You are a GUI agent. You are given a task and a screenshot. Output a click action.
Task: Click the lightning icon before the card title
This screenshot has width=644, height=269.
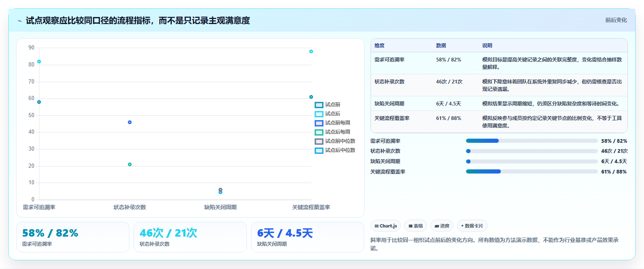[x=20, y=21]
